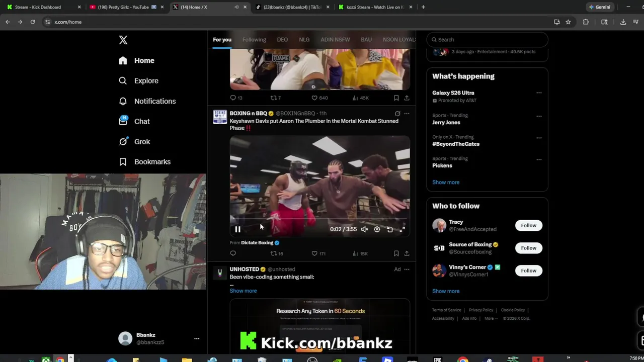Open video settings gear
The height and width of the screenshot is (362, 644).
point(377,229)
